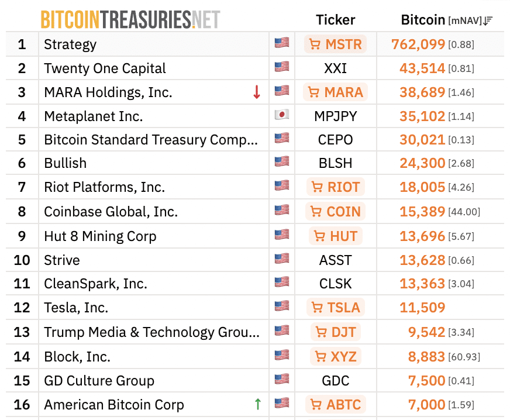Screen dimensions: 510x420
Task: Open the Tesla, Inc. company entry
Action: pos(76,308)
